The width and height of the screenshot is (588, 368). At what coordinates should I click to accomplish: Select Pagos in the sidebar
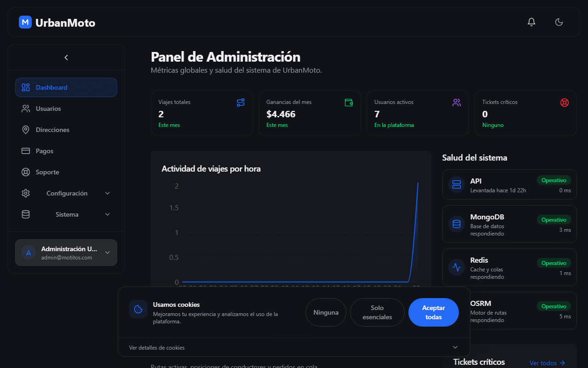click(66, 151)
